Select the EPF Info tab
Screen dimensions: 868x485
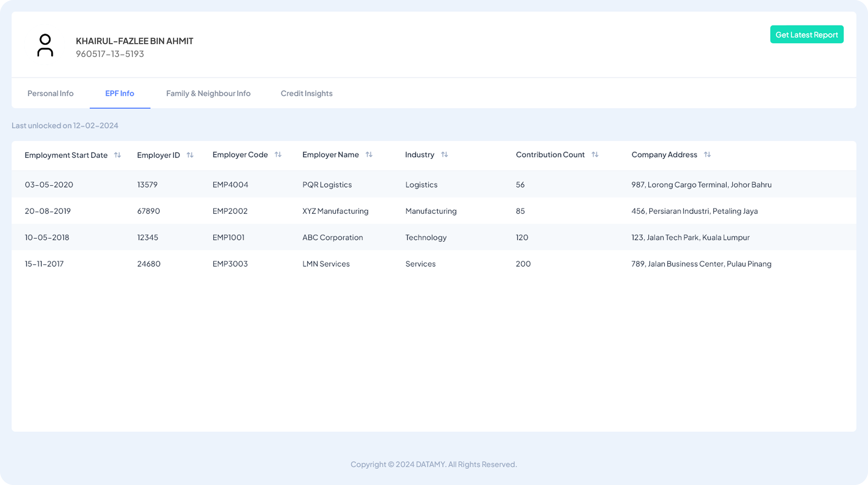click(120, 93)
